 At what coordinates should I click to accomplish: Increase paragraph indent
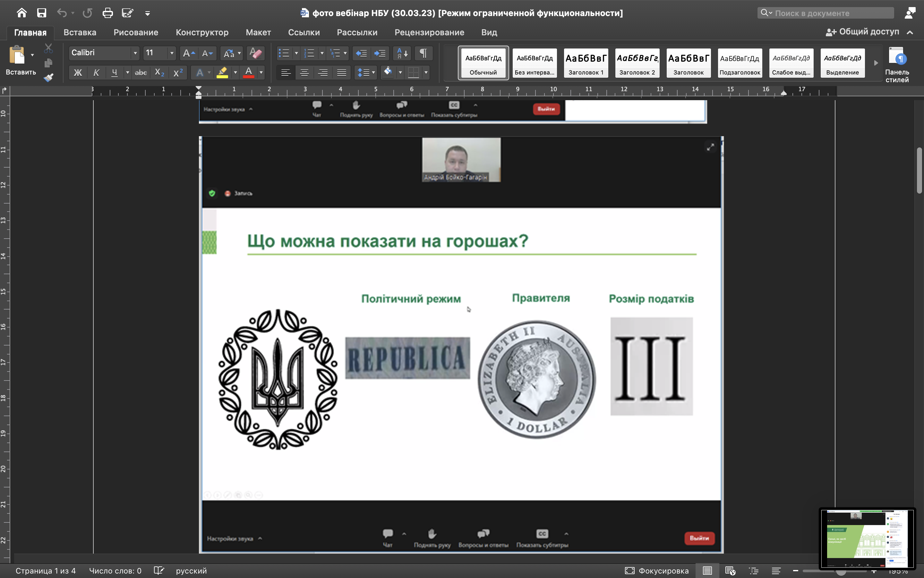pyautogui.click(x=380, y=53)
